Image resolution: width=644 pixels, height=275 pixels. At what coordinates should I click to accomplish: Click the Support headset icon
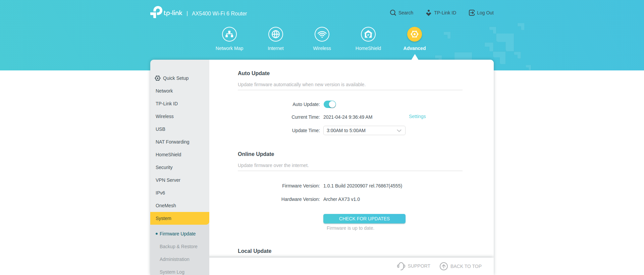(x=401, y=266)
